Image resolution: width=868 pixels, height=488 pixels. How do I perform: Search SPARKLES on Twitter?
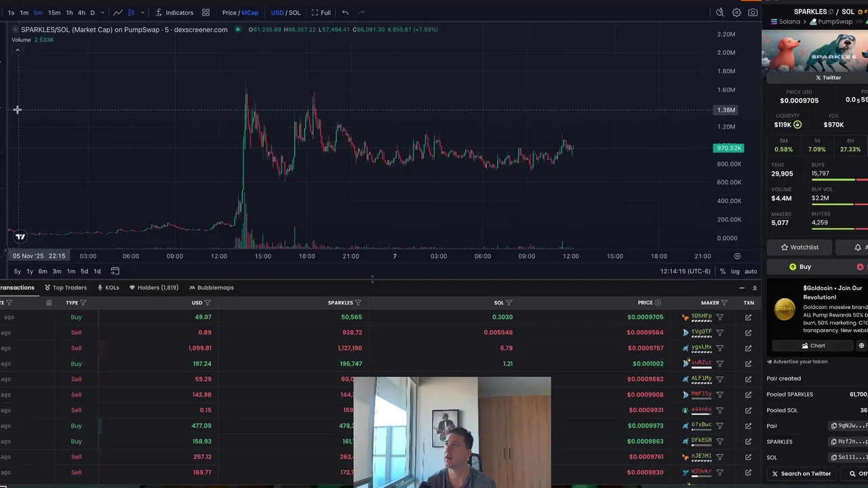(x=801, y=474)
